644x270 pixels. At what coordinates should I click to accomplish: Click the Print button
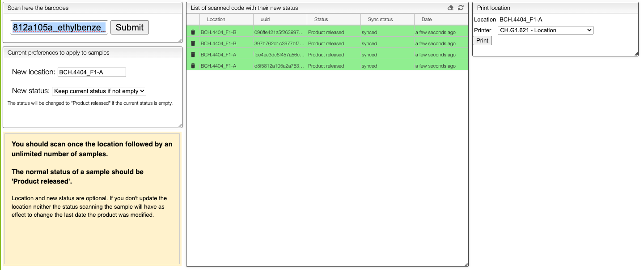[482, 40]
